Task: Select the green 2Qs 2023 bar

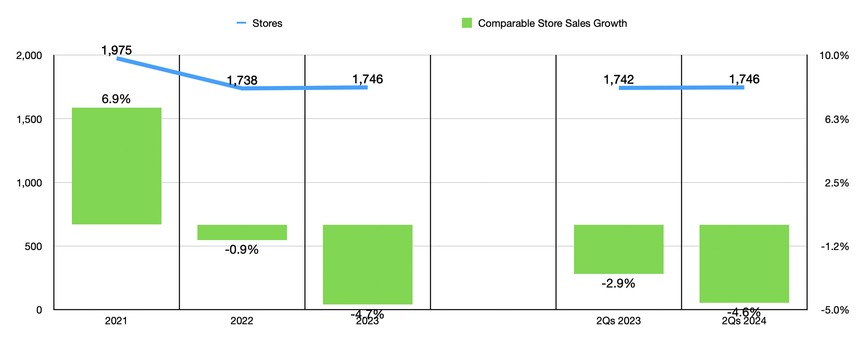Action: 619,249
